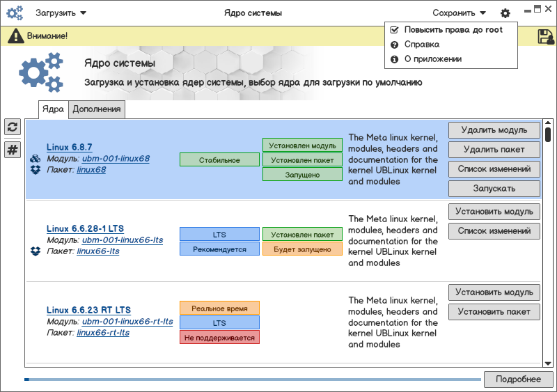Click the Реальное время tag

pos(219,308)
